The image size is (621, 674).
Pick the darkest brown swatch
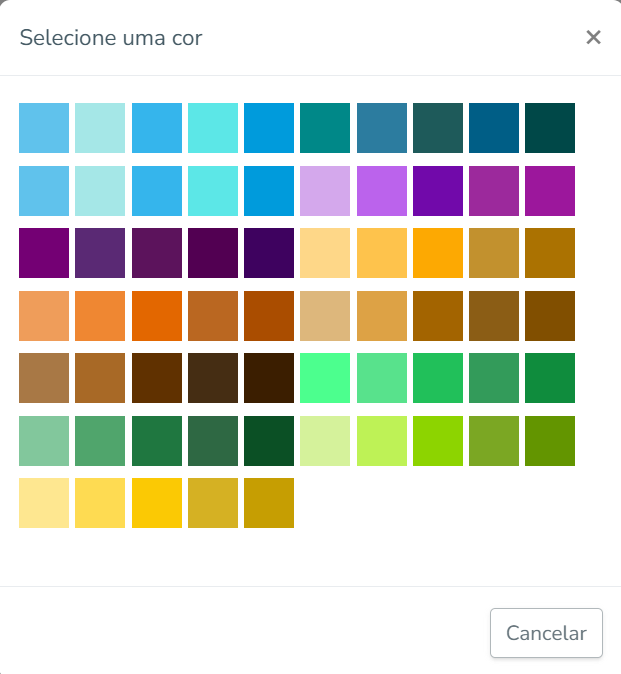[x=269, y=378]
